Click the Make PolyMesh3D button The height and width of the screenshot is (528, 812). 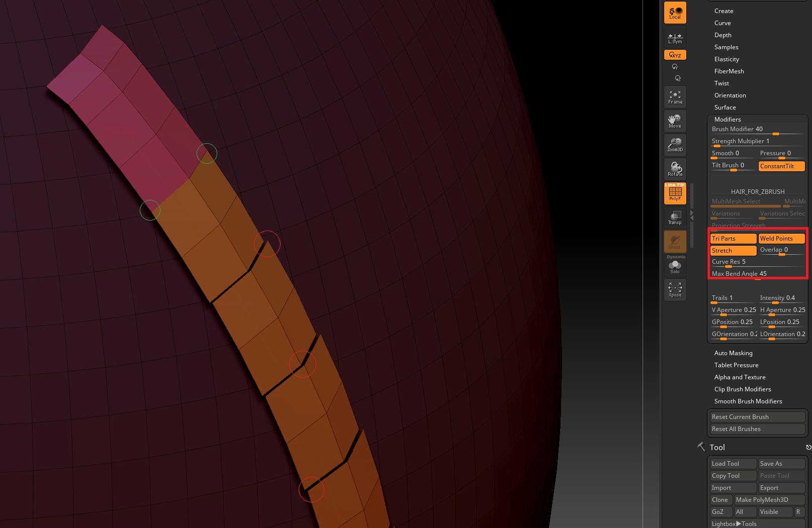(769, 499)
